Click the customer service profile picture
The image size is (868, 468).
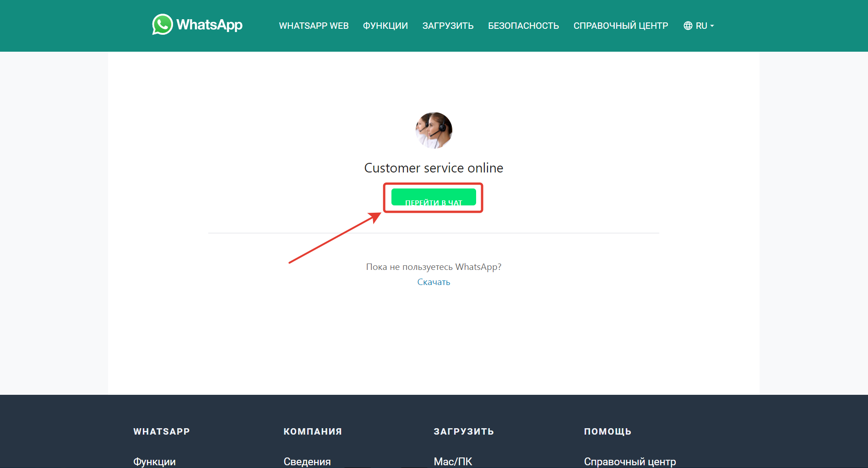click(x=434, y=130)
